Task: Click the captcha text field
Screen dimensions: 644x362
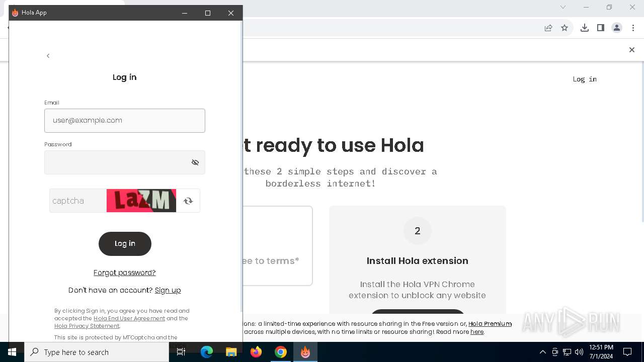Action: 78,201
